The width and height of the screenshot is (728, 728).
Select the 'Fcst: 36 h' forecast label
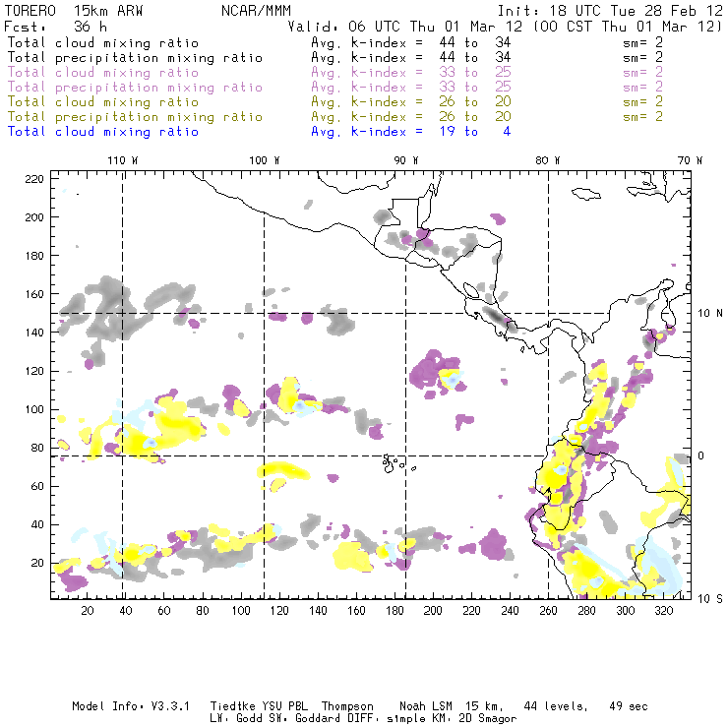[x=55, y=27]
